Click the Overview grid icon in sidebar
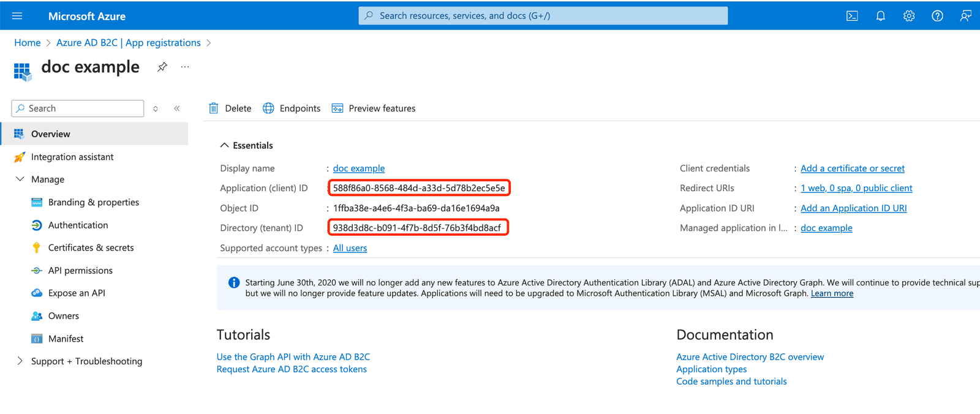This screenshot has height=414, width=980. pos(19,134)
